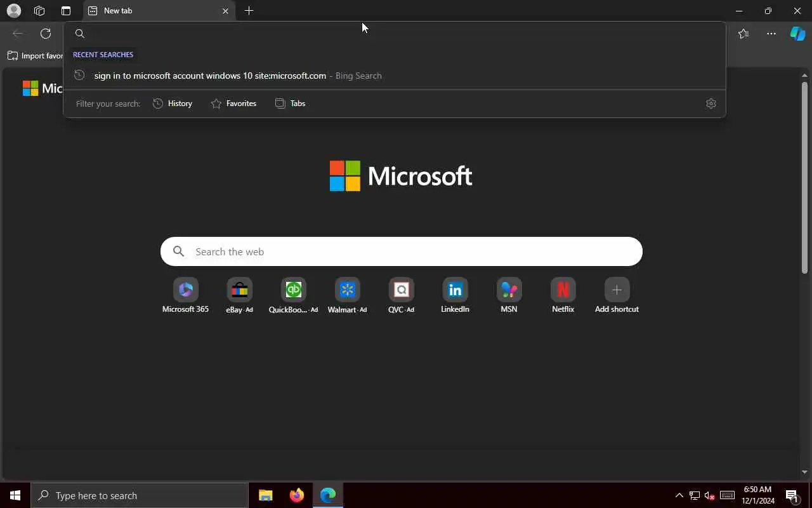The image size is (812, 508).
Task: Filter search by Favorites
Action: [234, 104]
